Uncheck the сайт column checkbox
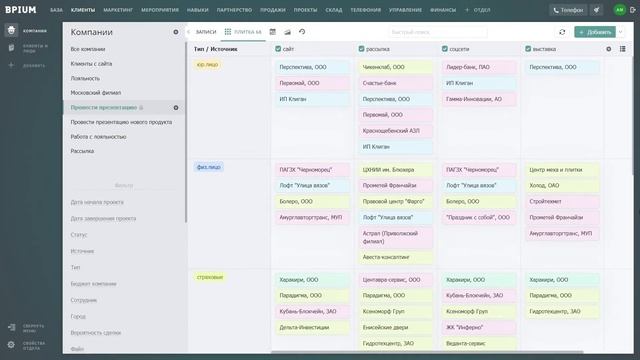Image resolution: width=640 pixels, height=360 pixels. [x=278, y=49]
